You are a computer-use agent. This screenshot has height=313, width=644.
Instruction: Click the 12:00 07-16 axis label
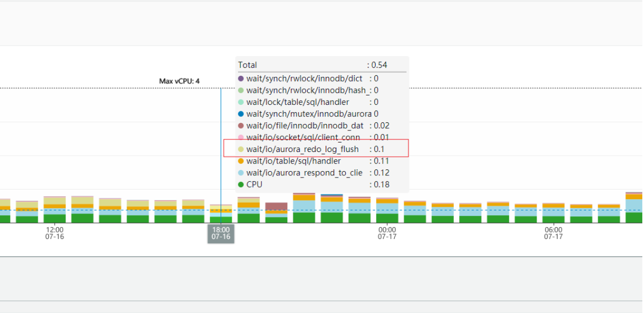pyautogui.click(x=54, y=233)
